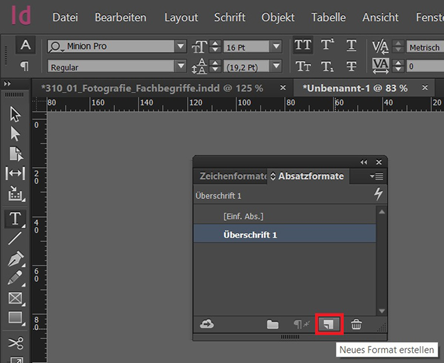Select the Gap tool
This screenshot has height=363, width=444.
click(x=15, y=174)
